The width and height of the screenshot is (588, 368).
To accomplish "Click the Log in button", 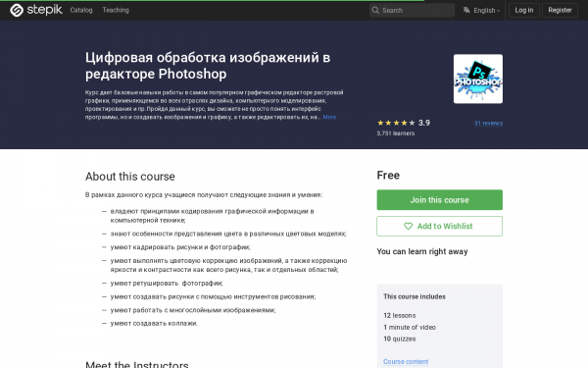I will coord(524,10).
